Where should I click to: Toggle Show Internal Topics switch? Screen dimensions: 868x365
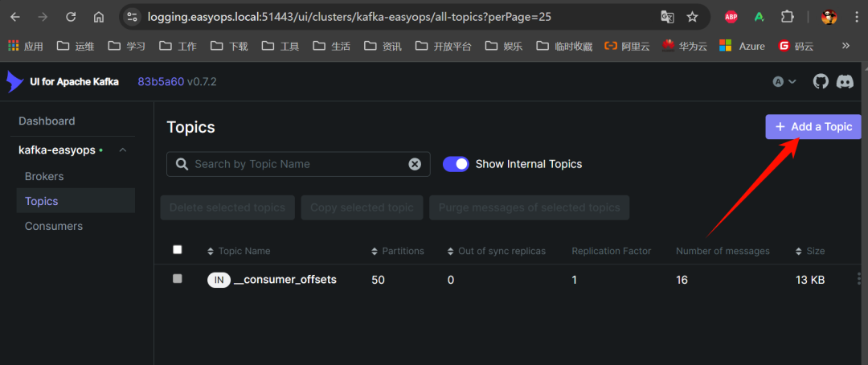(x=456, y=164)
